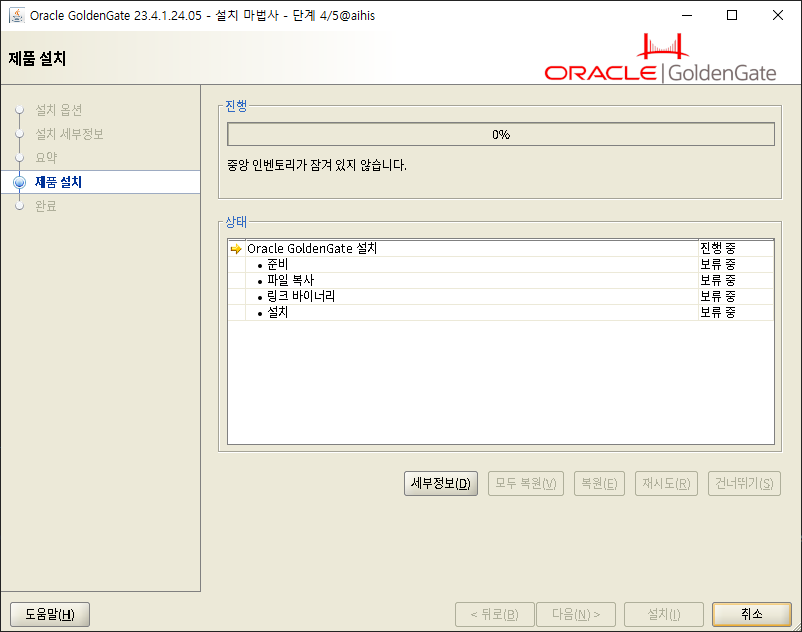Open help with 도움말(H) button

click(50, 614)
